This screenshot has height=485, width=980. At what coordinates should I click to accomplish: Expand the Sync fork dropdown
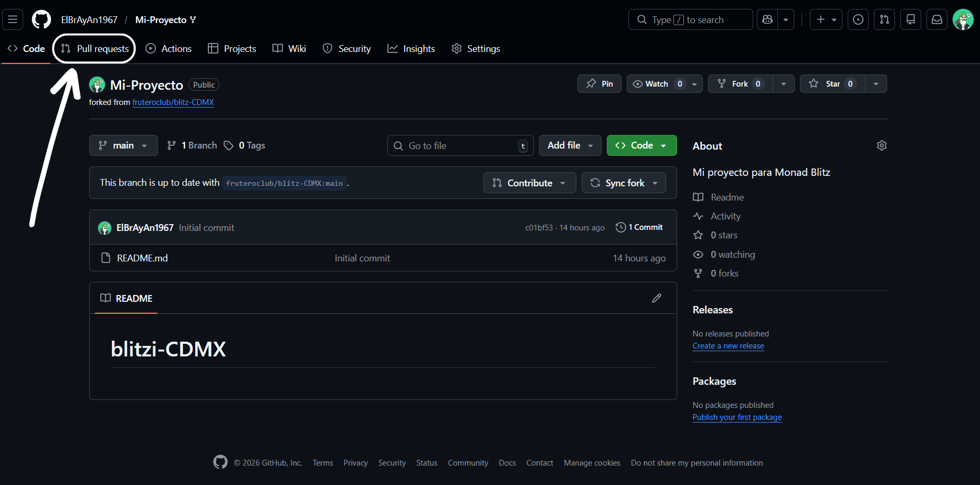click(x=624, y=183)
